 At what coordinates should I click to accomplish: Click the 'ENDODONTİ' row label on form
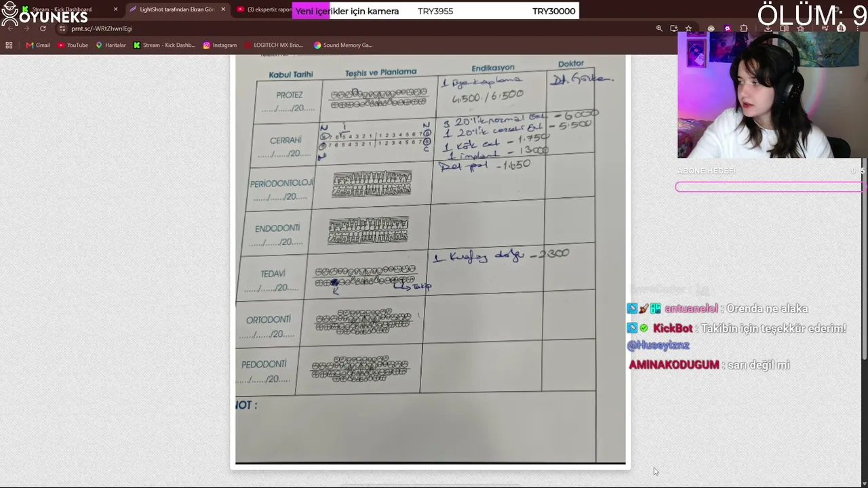pyautogui.click(x=277, y=228)
